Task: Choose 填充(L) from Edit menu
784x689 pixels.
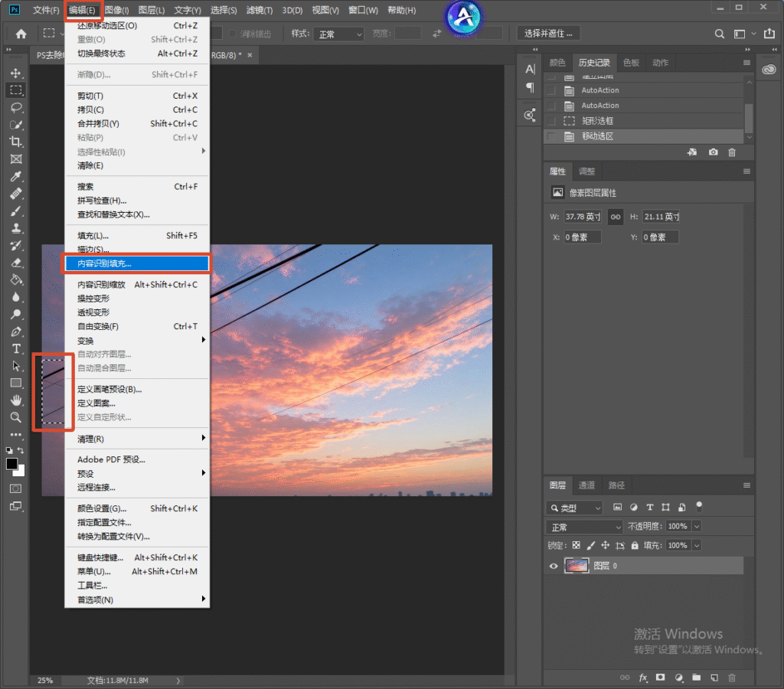Action: [137, 236]
